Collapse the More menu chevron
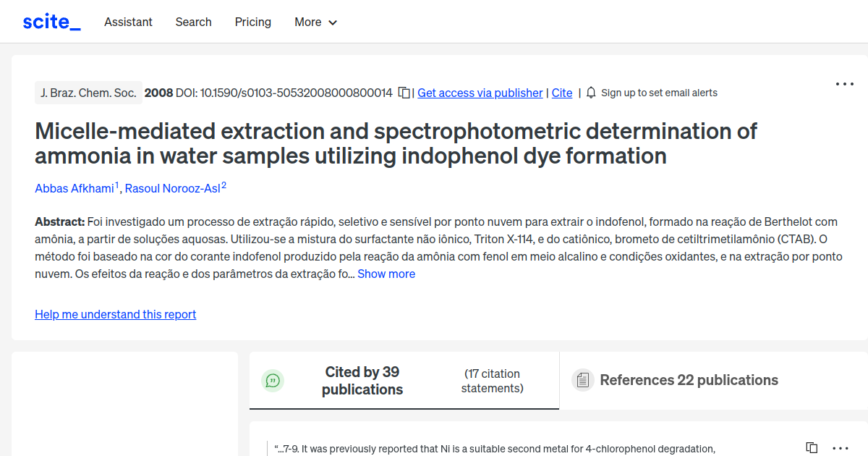 333,22
